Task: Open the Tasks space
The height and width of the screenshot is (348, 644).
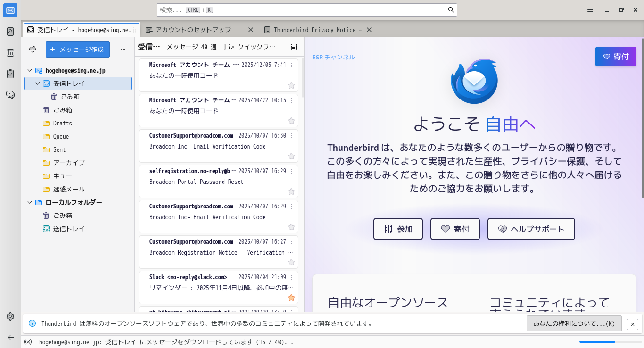Action: (x=10, y=74)
